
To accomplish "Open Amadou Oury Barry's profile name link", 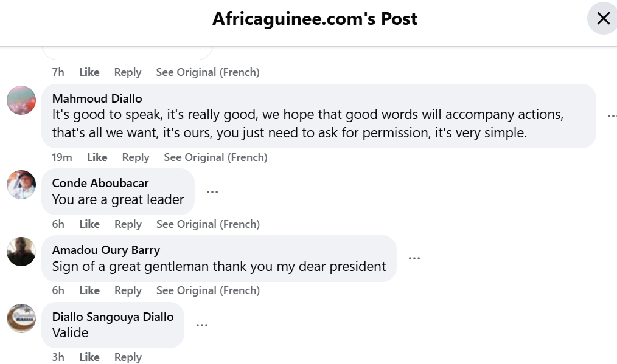I will tap(106, 250).
